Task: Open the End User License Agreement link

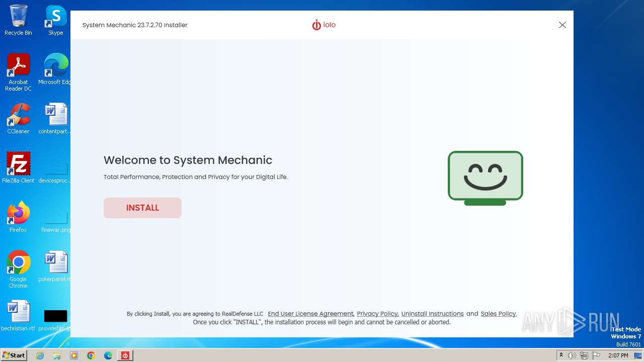Action: [x=310, y=314]
